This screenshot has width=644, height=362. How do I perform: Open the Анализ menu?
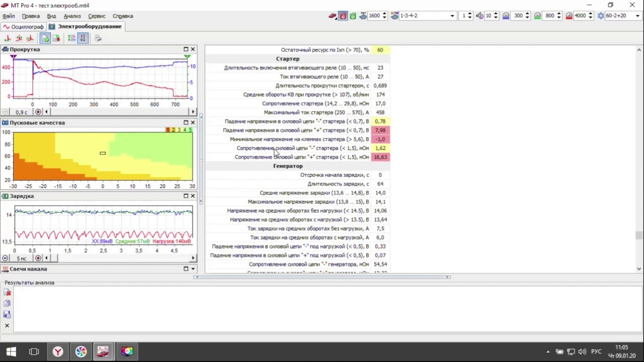pyautogui.click(x=72, y=16)
